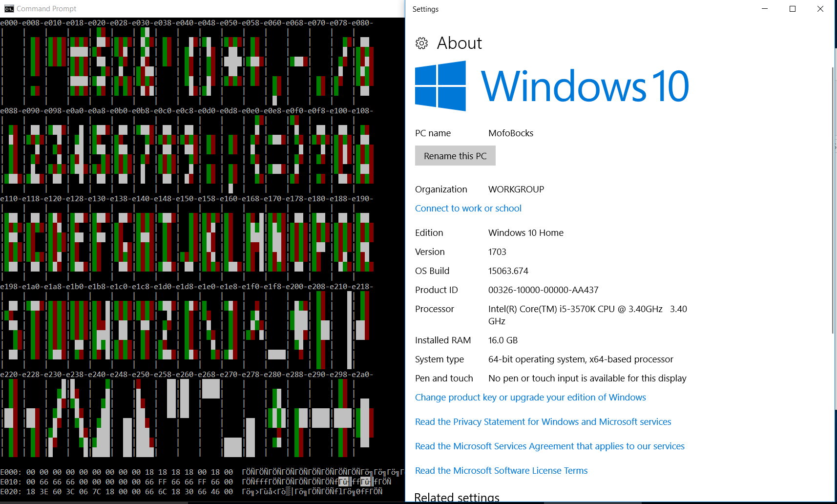Click the e088 address label in Command Prompt

coord(9,111)
